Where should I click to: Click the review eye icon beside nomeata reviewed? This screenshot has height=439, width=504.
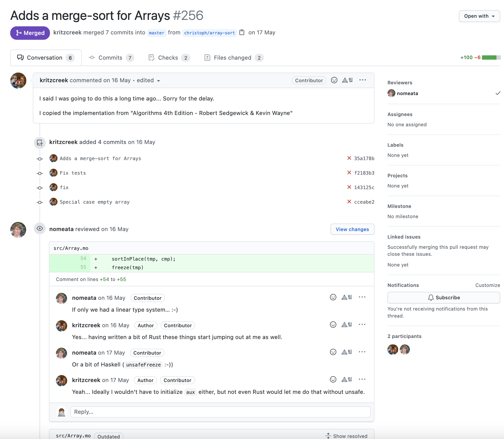pos(40,229)
